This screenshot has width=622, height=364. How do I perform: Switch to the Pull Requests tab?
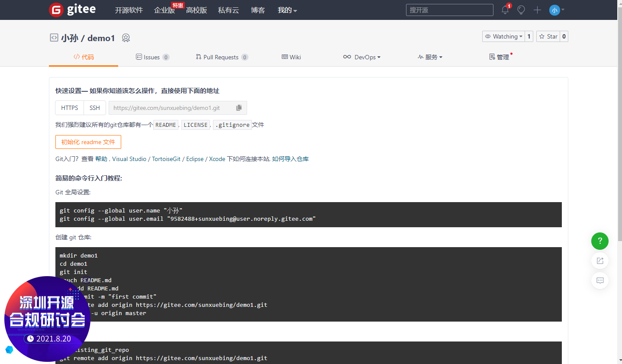(222, 57)
